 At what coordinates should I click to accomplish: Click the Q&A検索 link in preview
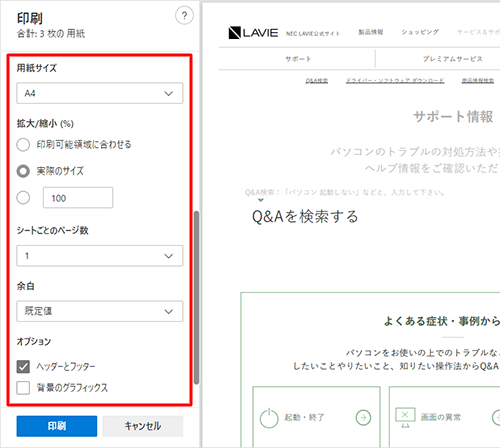317,81
